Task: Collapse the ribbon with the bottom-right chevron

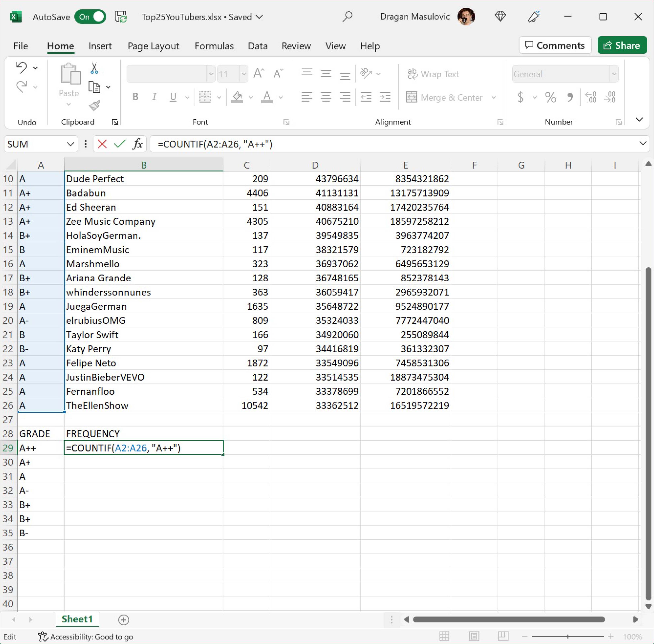Action: 639,119
